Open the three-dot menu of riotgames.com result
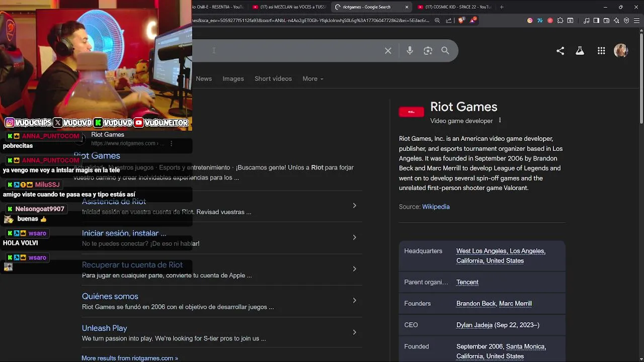Screen dimensions: 644x362 coord(171,143)
